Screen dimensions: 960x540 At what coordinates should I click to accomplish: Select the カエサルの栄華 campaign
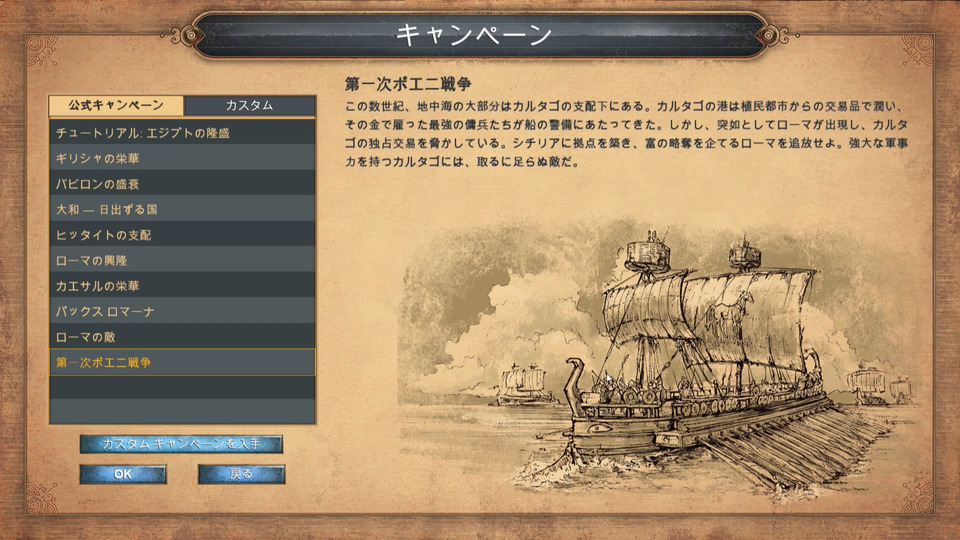[182, 286]
